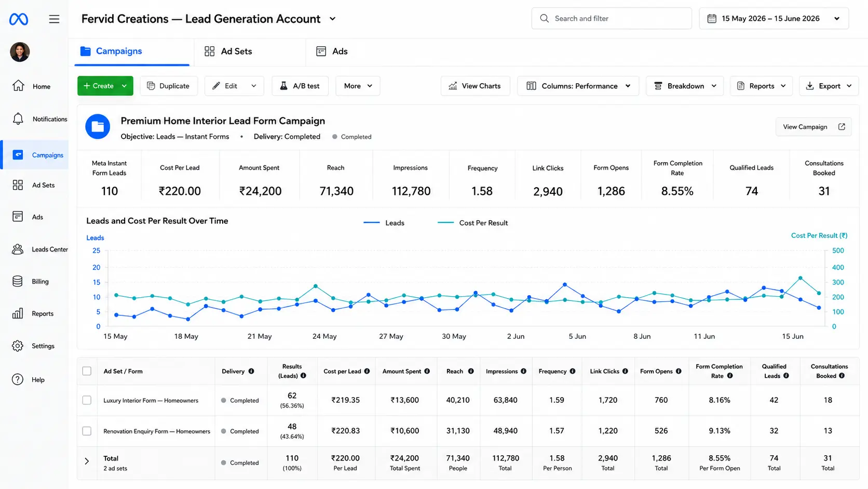
Task: Toggle the Cost Per Result legend entry
Action: click(x=473, y=223)
